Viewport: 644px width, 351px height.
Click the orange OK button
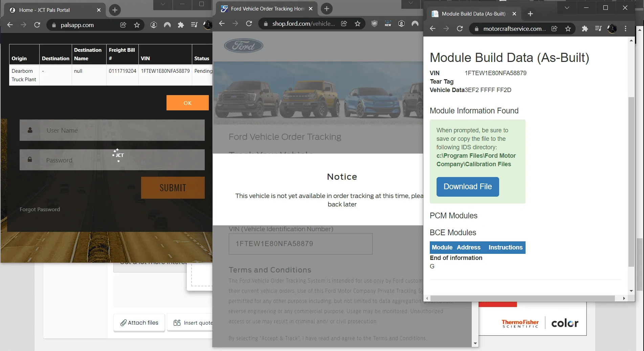pyautogui.click(x=187, y=103)
